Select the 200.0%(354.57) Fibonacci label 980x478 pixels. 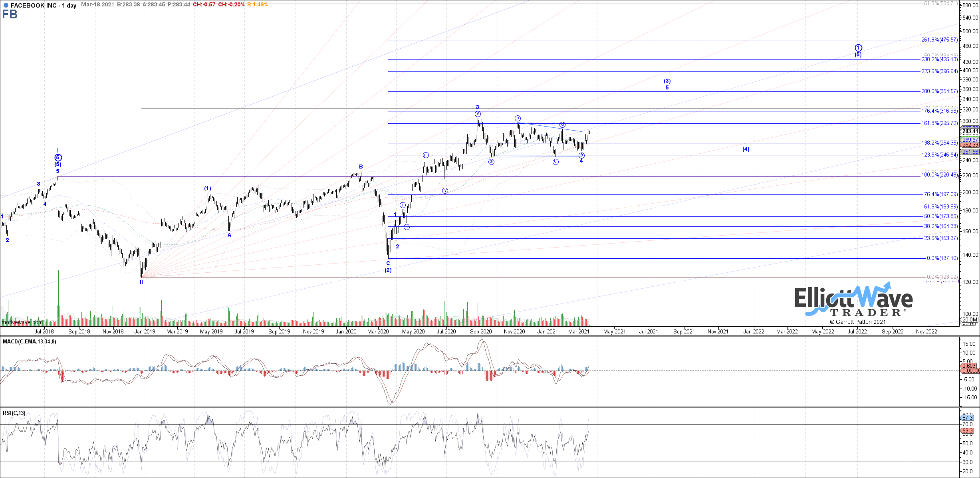click(939, 91)
